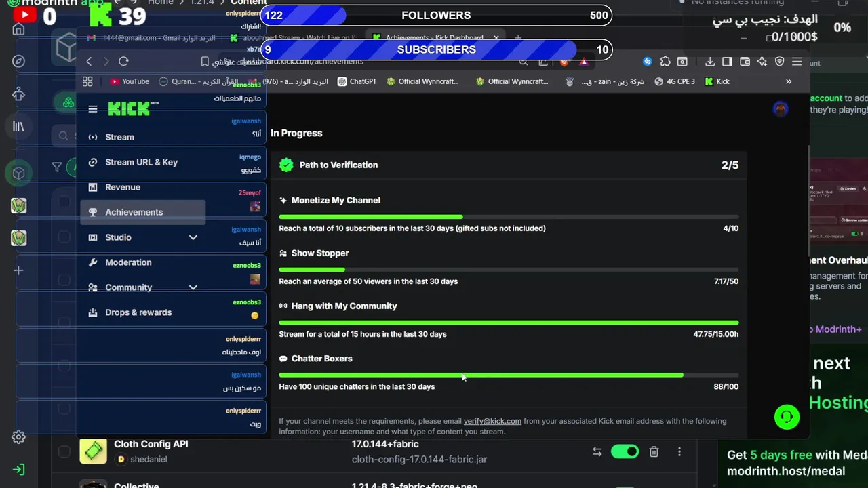This screenshot has height=488, width=868.
Task: Click the Path to Verification header
Action: pyautogui.click(x=509, y=165)
